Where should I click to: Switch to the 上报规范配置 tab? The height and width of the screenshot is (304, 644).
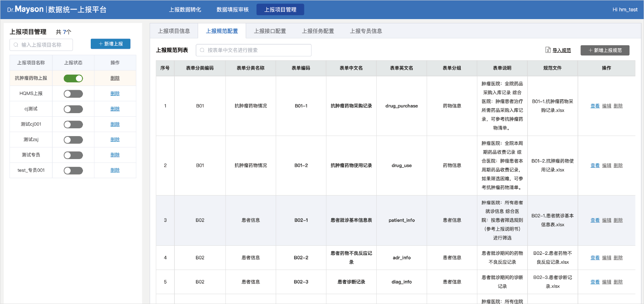222,31
